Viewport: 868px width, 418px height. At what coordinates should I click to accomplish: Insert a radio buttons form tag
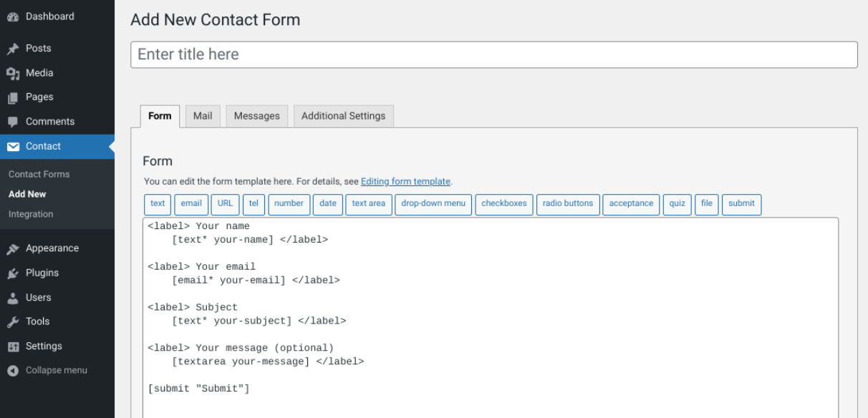tap(567, 204)
